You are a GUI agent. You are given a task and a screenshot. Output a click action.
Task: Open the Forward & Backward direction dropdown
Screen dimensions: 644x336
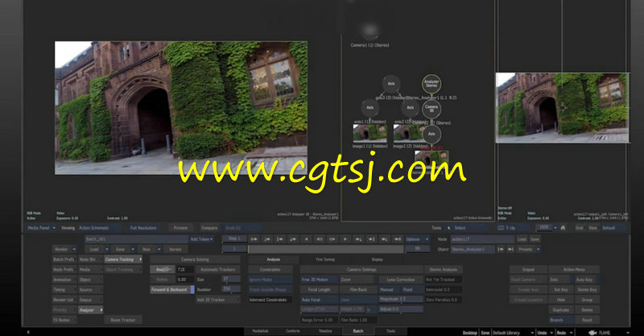click(172, 289)
